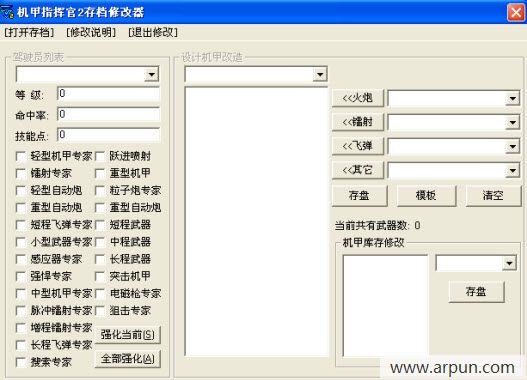This screenshot has height=380, width=527.
Task: Toggle the 短程武器 checkbox
Action: tap(100, 225)
